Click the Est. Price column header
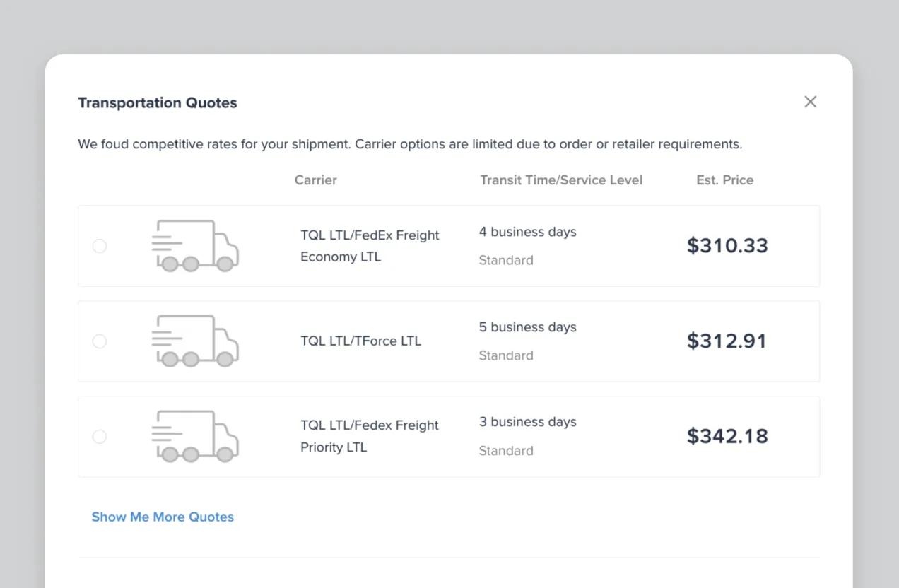 coord(724,180)
